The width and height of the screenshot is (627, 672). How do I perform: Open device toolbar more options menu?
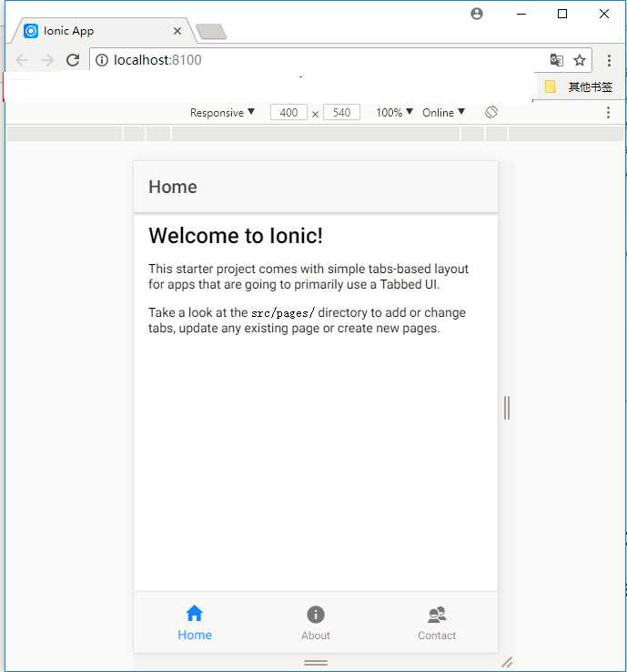coord(608,113)
